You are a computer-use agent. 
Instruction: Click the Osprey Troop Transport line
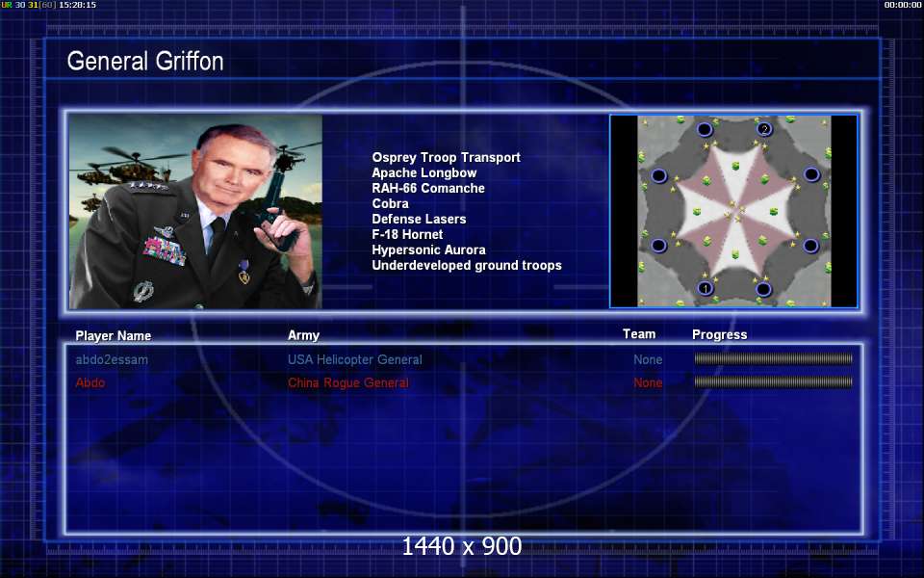coord(446,157)
